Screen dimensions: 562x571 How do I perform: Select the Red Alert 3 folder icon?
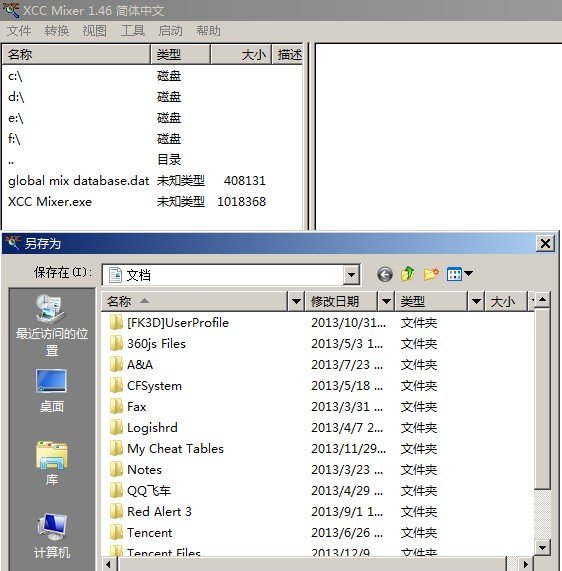(116, 512)
